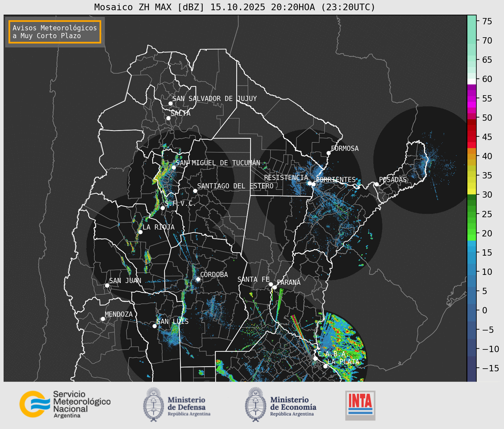Select the Paraná city marker
504x429 pixels.
pyautogui.click(x=275, y=287)
